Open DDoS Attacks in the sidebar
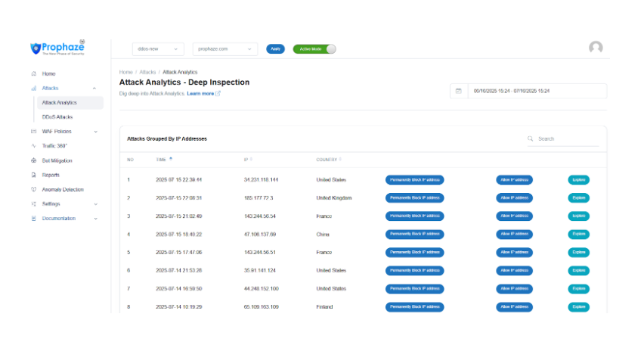The height and width of the screenshot is (348, 644). pyautogui.click(x=57, y=117)
